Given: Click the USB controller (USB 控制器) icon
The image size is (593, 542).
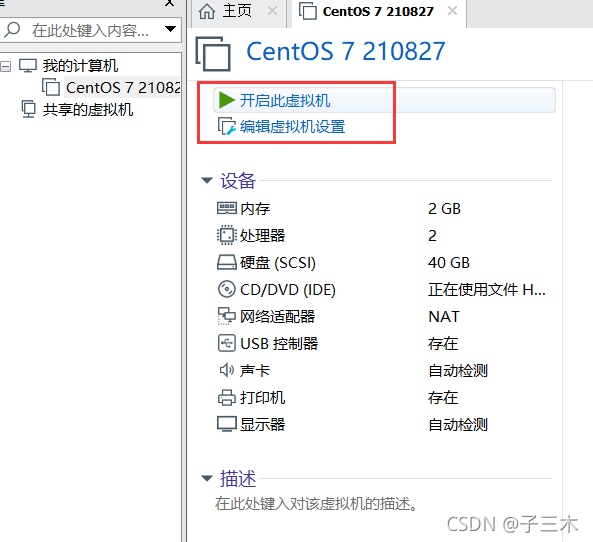Looking at the screenshot, I should (x=227, y=343).
